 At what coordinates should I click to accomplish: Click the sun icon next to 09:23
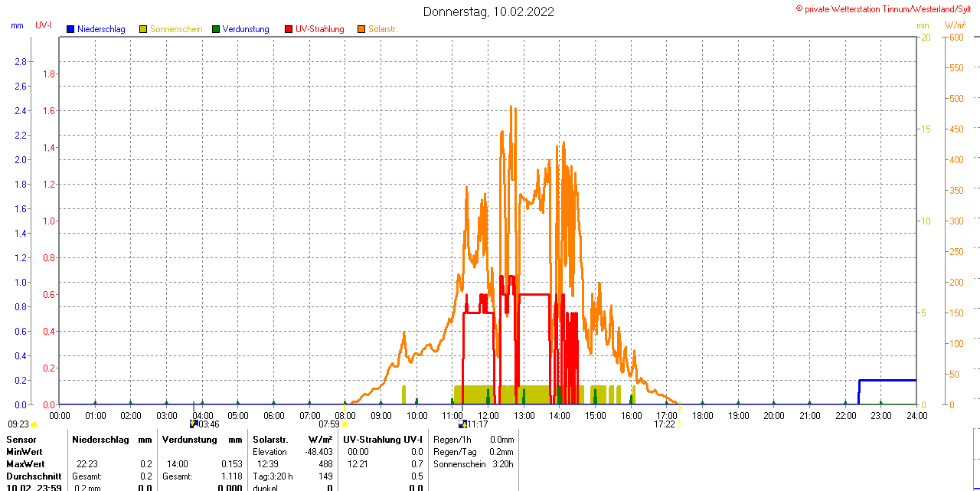tap(34, 424)
